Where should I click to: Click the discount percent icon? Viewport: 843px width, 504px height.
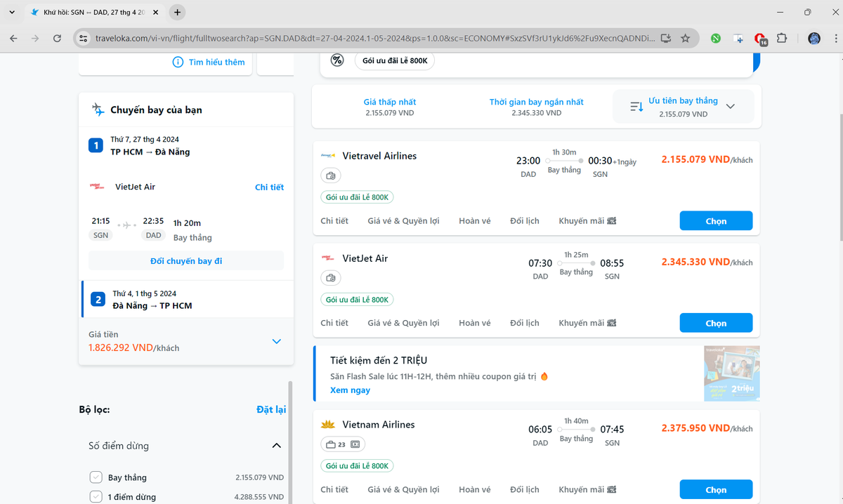point(337,60)
